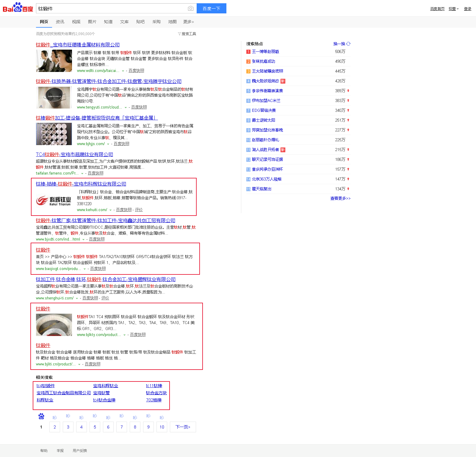This screenshot has width=476, height=457.
Task: Click the Baidu paw icon above page 1
Action: [41, 416]
